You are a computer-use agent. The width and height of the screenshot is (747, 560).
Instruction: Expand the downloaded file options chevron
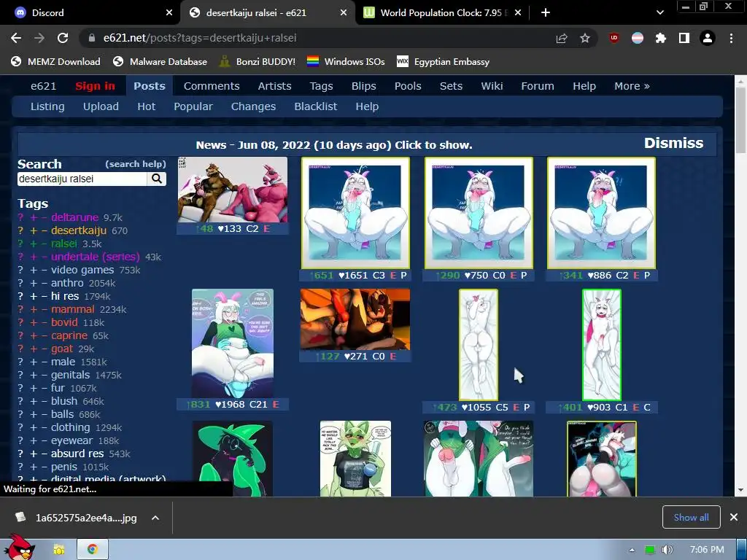(x=155, y=518)
